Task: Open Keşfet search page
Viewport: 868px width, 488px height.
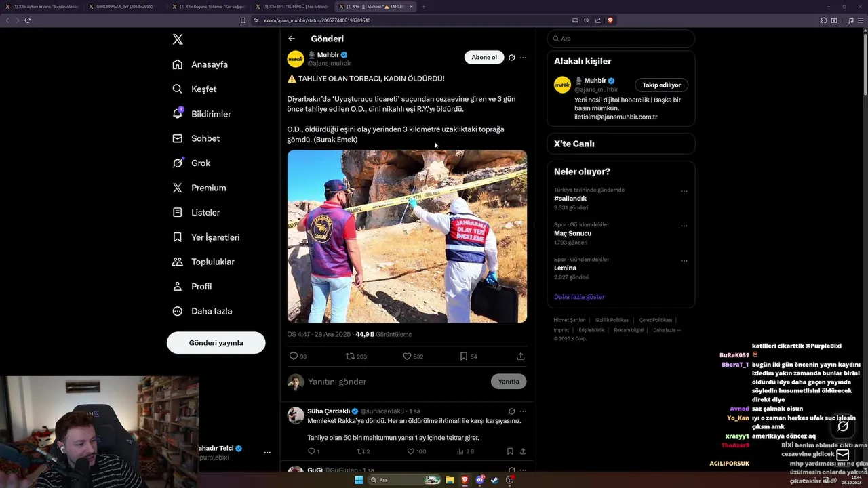Action: (195, 89)
